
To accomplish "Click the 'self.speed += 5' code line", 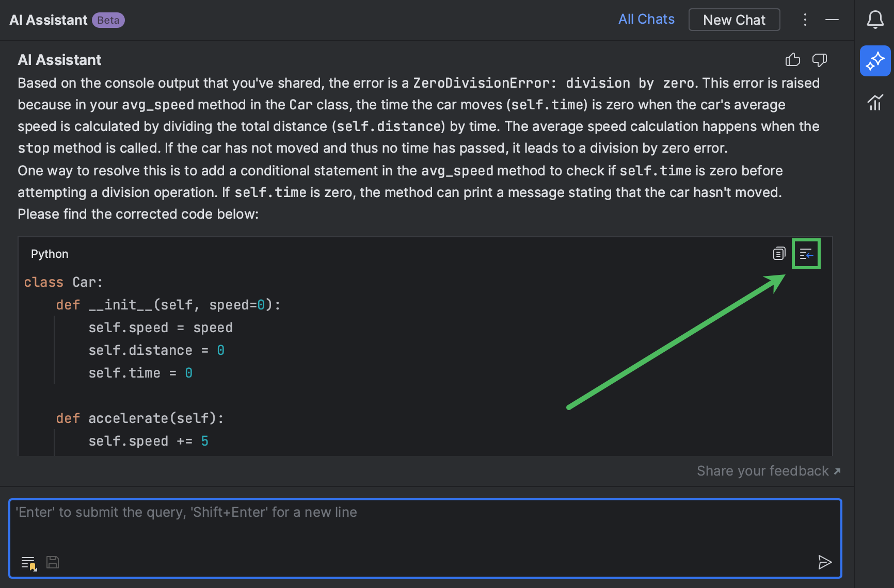I will pyautogui.click(x=149, y=441).
